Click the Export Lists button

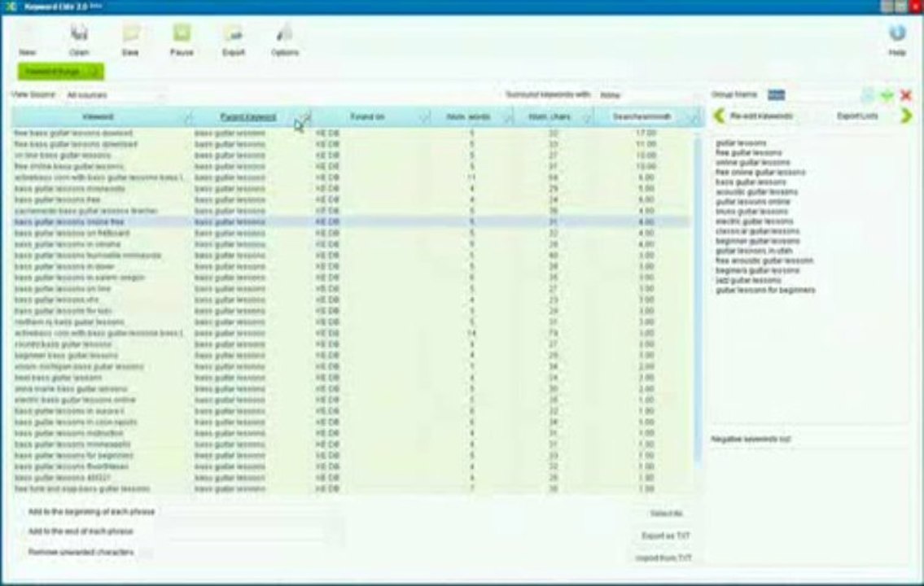click(857, 116)
